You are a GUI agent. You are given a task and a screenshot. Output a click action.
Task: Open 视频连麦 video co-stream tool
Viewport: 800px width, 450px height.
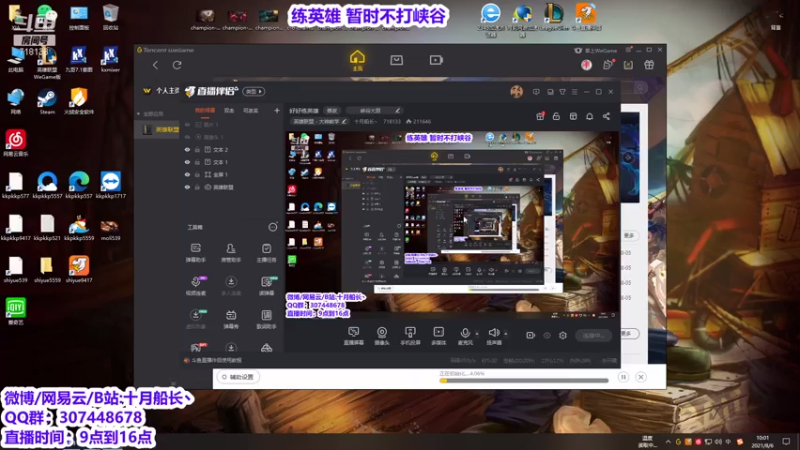pyautogui.click(x=195, y=286)
